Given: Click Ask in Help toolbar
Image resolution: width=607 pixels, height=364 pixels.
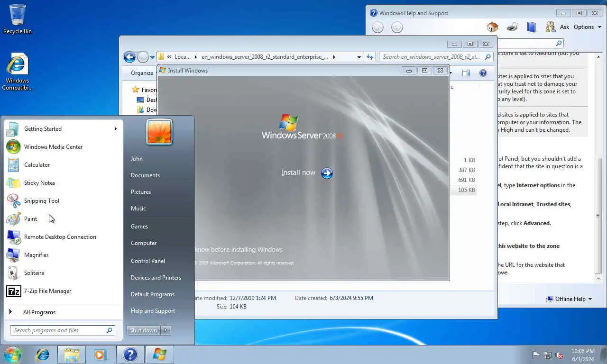Looking at the screenshot, I should pyautogui.click(x=558, y=27).
